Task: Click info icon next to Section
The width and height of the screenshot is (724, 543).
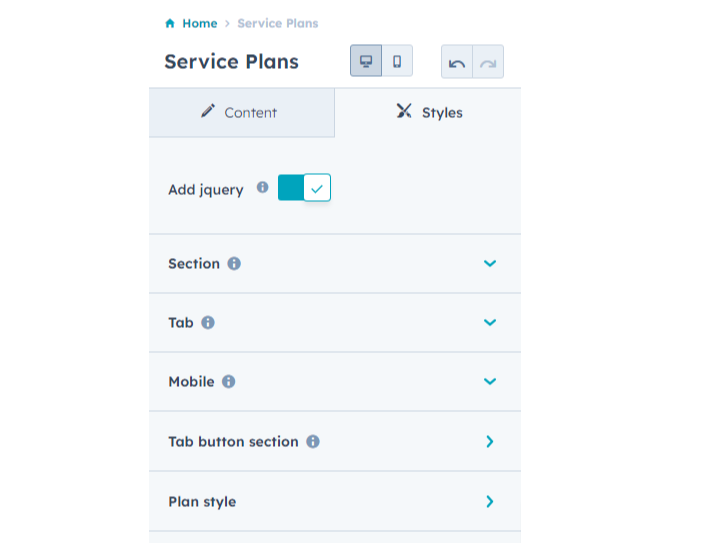Action: [234, 264]
